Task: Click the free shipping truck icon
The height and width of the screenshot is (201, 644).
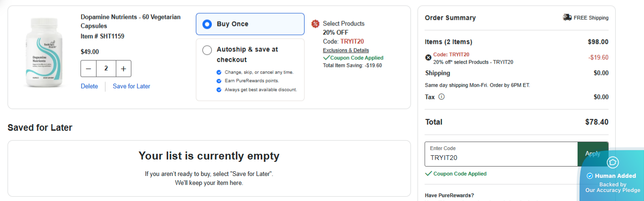Action: point(567,17)
